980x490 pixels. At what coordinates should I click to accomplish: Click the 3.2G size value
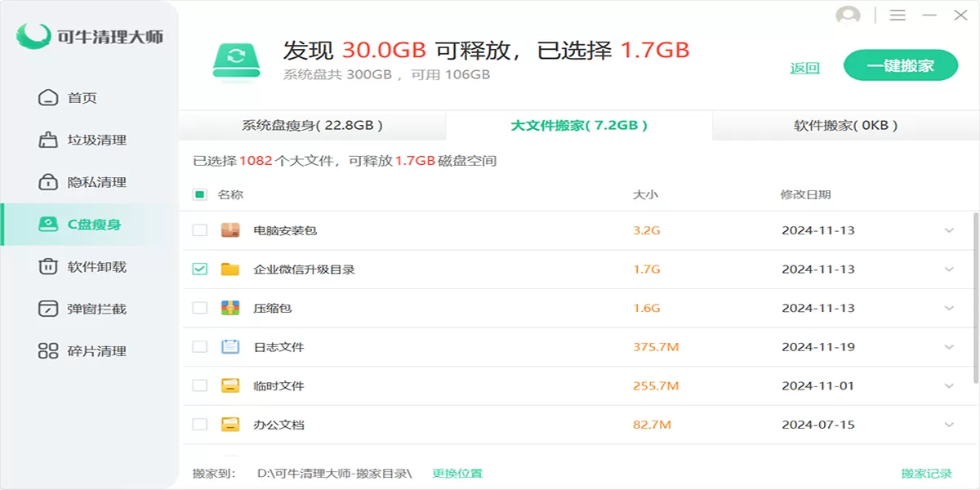tap(647, 230)
